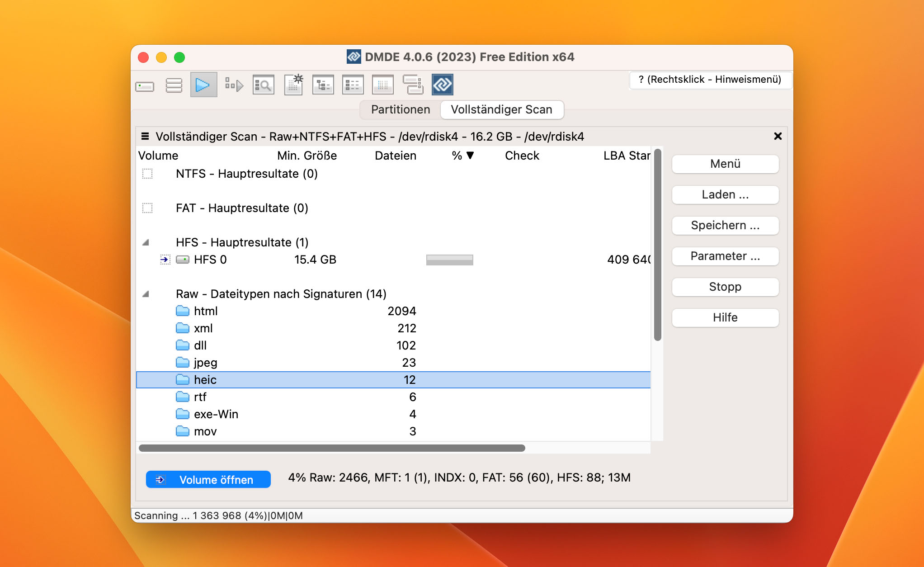Image resolution: width=924 pixels, height=567 pixels.
Task: Open the Parameter ... dialog button
Action: pyautogui.click(x=725, y=256)
